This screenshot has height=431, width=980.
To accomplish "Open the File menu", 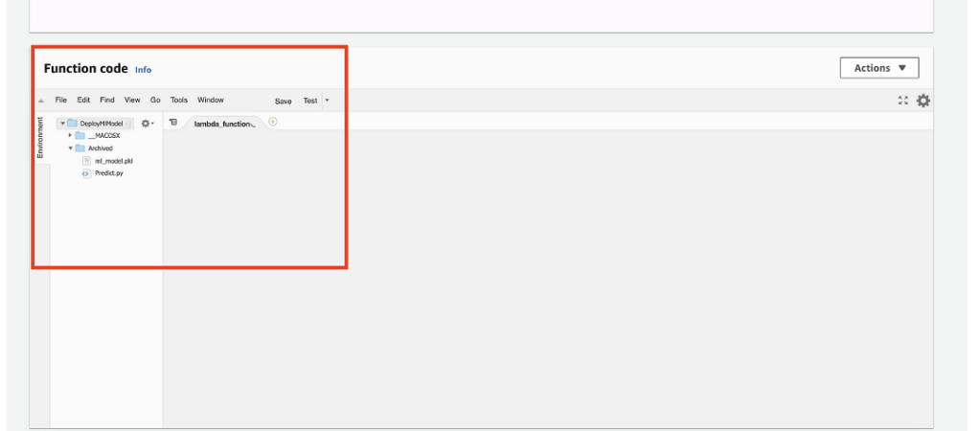I will click(x=61, y=100).
